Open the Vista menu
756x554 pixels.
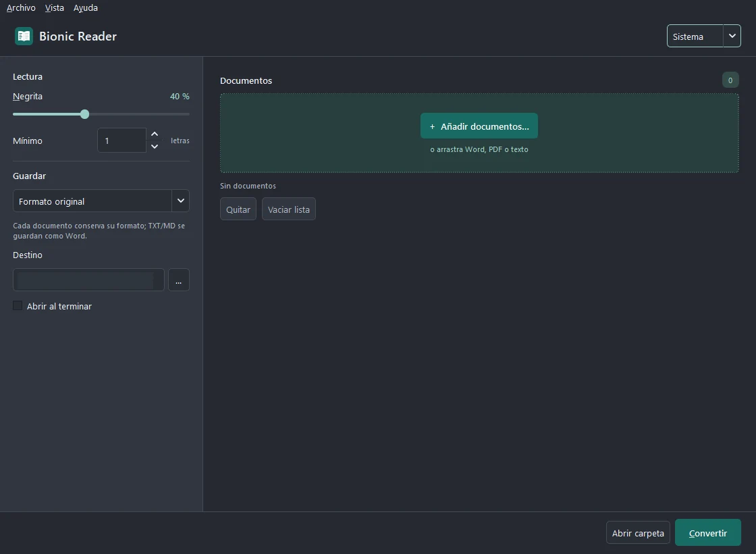(55, 7)
